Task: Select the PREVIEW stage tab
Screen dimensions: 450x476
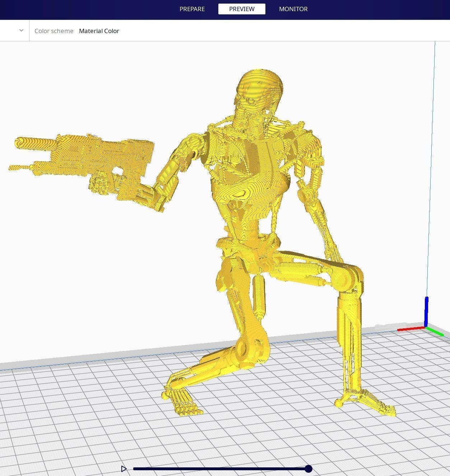Action: click(242, 9)
